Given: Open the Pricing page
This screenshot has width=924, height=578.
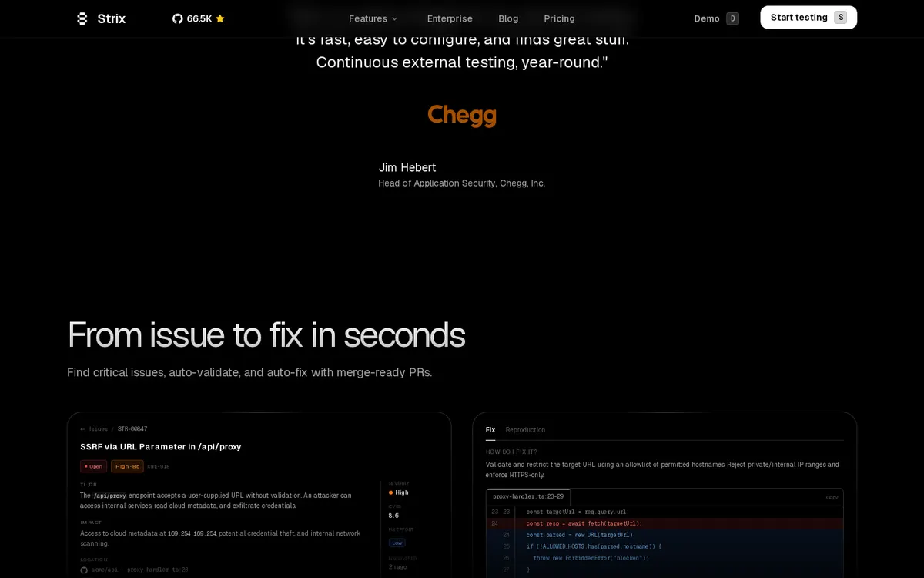Looking at the screenshot, I should (x=559, y=18).
